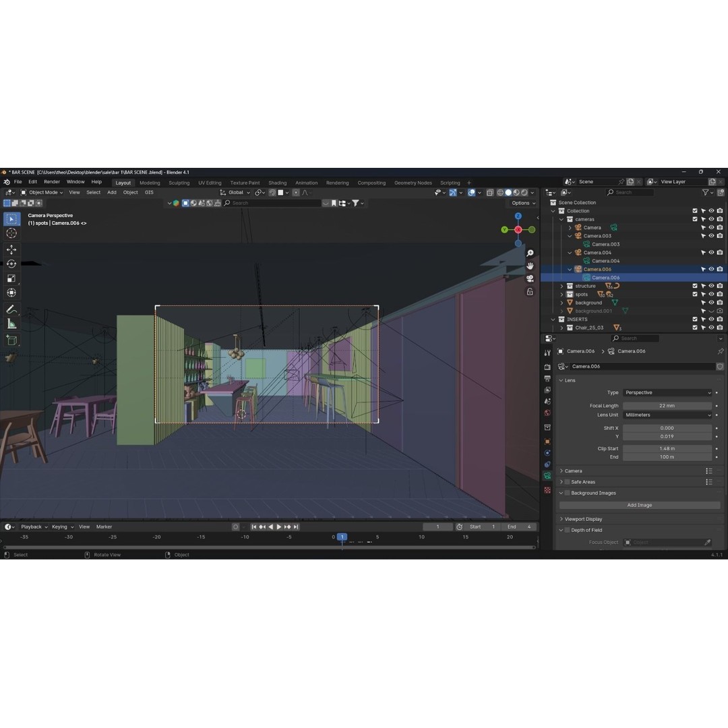Choose the Measure tool
The width and height of the screenshot is (728, 728).
(11, 324)
